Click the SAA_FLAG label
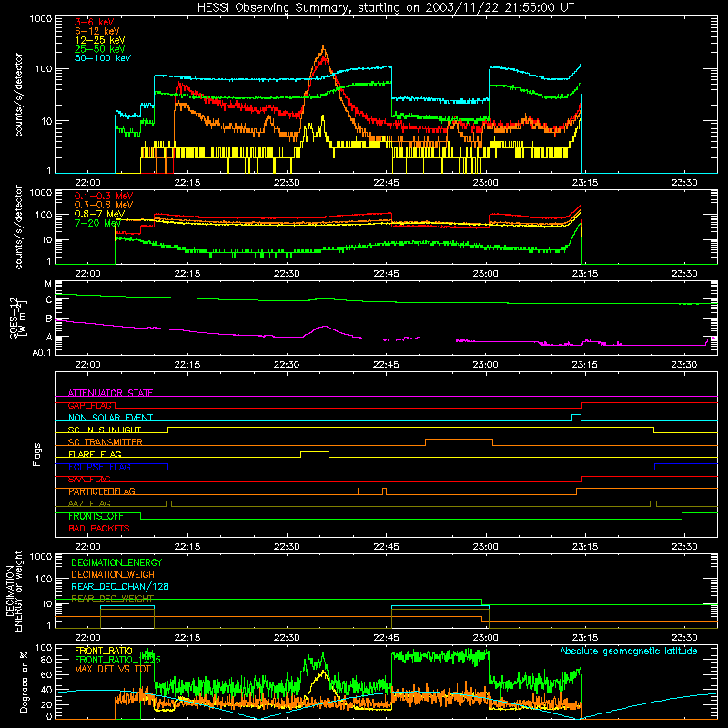This screenshot has width=728, height=728. pyautogui.click(x=89, y=480)
